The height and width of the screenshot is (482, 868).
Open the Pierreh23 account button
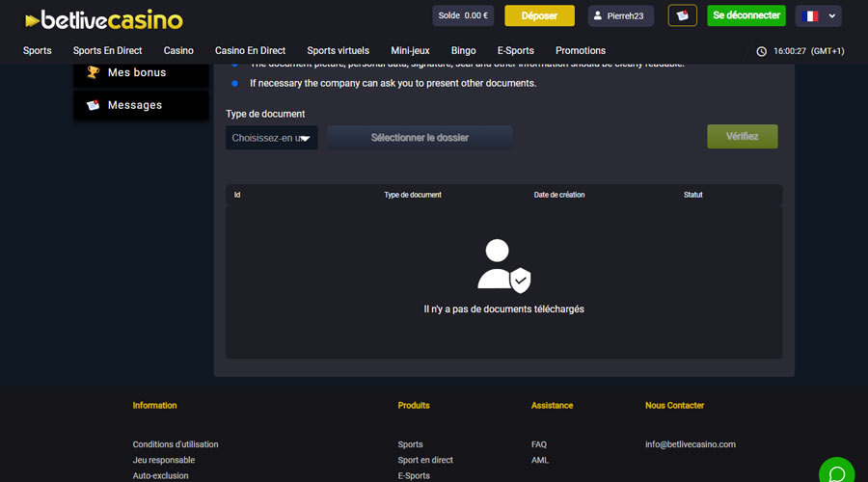click(620, 15)
